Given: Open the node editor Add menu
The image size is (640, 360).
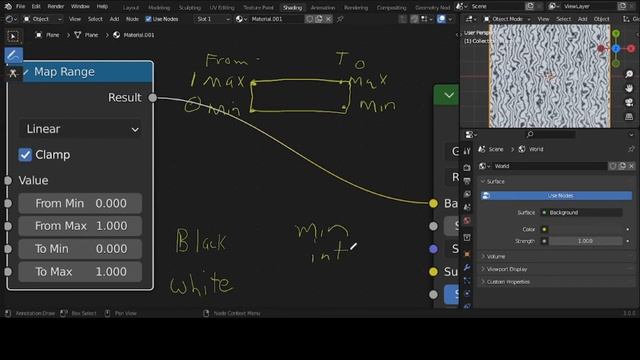Looking at the screenshot, I should click(x=114, y=19).
